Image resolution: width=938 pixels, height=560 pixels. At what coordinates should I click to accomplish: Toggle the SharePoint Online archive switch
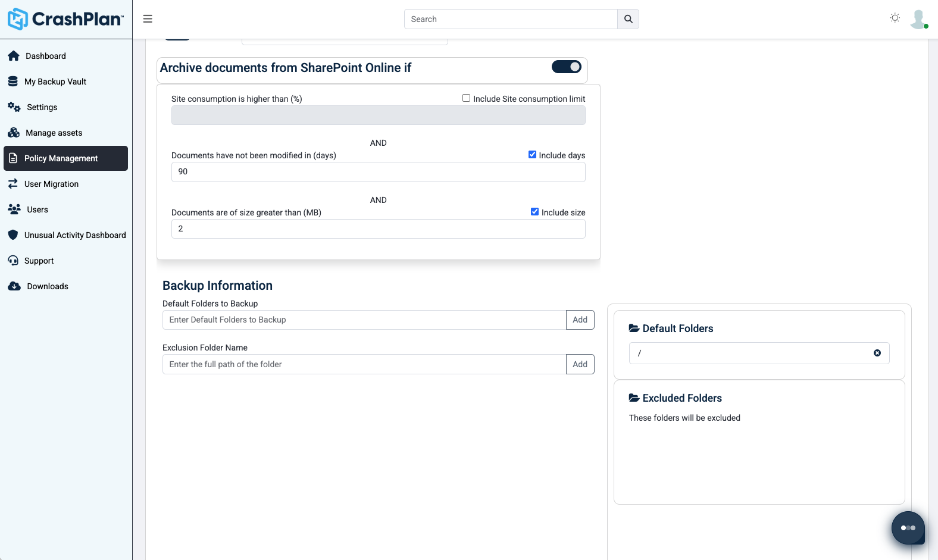[567, 67]
